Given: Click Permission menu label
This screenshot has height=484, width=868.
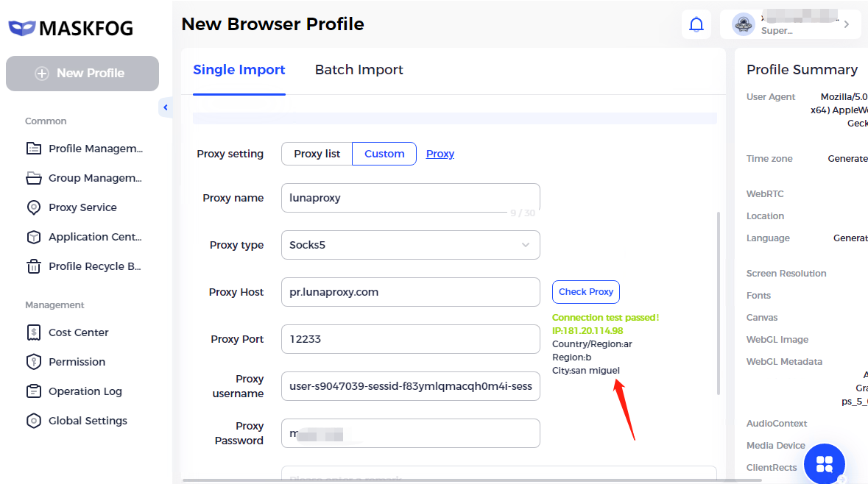Looking at the screenshot, I should 77,362.
